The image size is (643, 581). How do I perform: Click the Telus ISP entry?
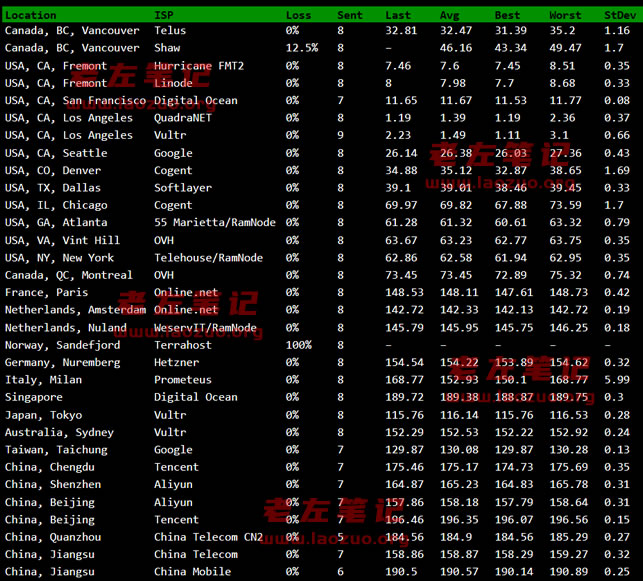170,31
